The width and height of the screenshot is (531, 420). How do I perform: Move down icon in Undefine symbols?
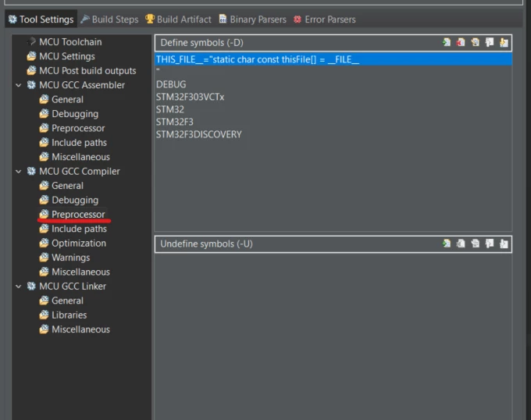click(504, 244)
